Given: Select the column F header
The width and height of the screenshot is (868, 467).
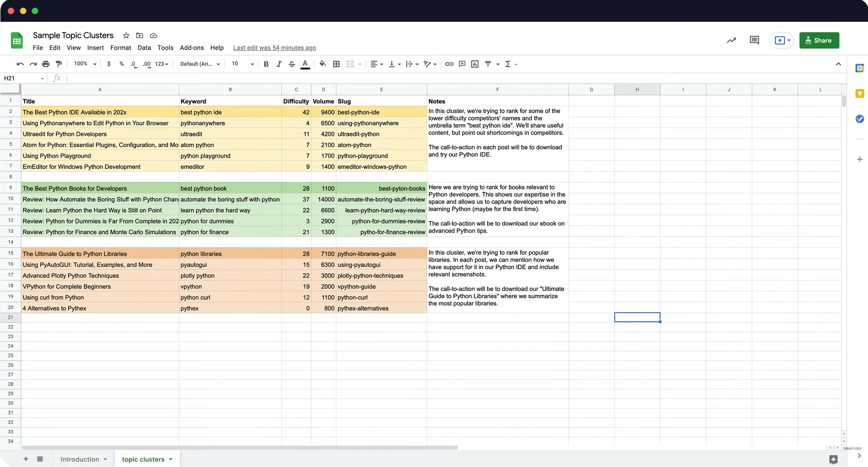Looking at the screenshot, I should point(498,89).
